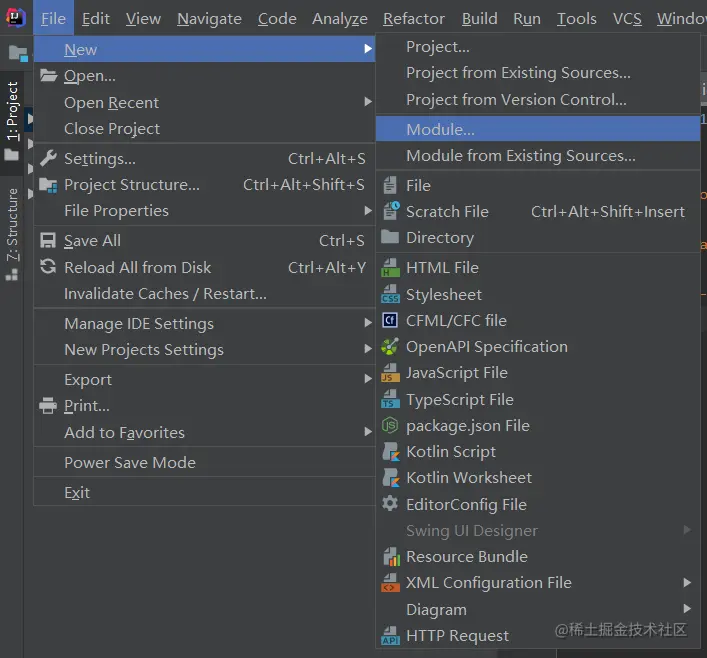
Task: Click the Scratch File clock icon
Action: click(391, 211)
